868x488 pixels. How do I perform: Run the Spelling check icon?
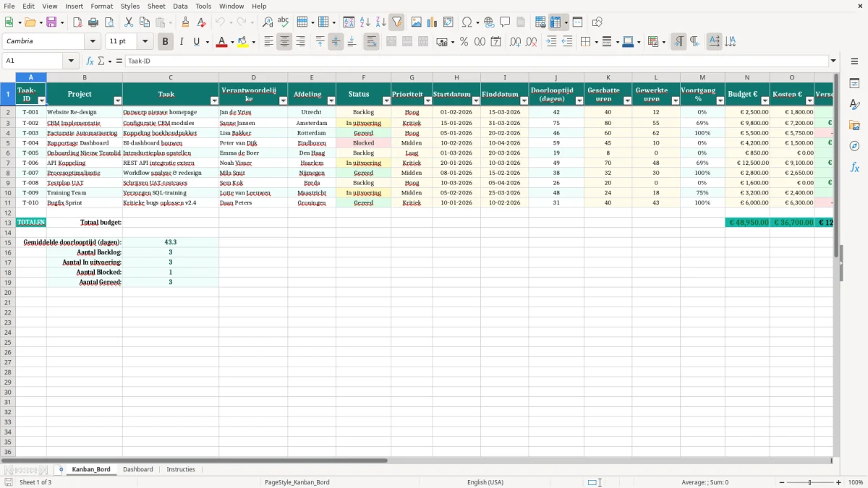284,22
